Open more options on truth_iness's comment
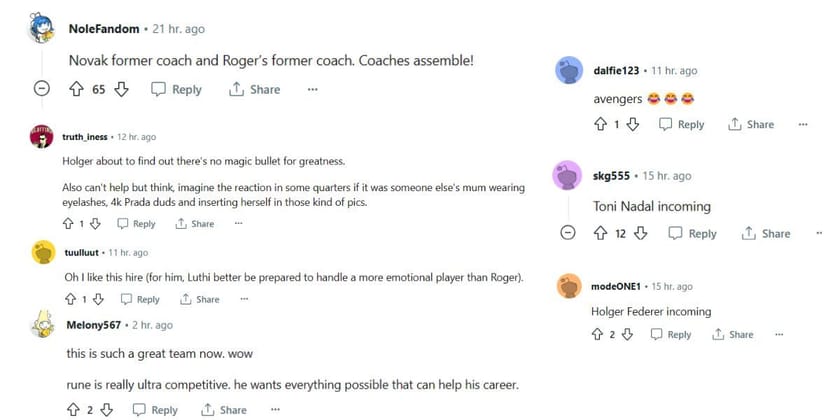 tap(238, 224)
